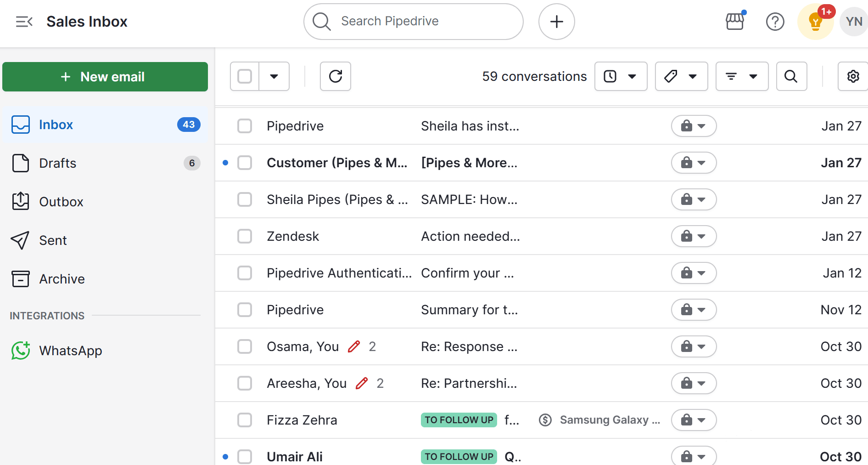Screen dimensions: 868x465
Task: Click the Sent paper plane icon
Action: click(x=20, y=240)
